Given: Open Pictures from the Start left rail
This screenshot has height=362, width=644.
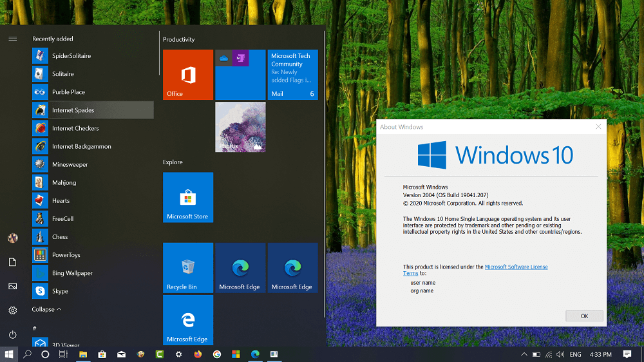Looking at the screenshot, I should coord(13,286).
